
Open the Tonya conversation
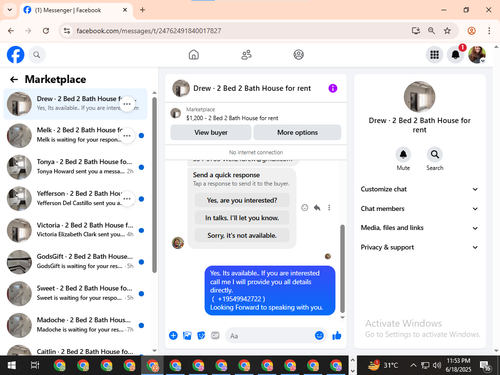coord(75,167)
